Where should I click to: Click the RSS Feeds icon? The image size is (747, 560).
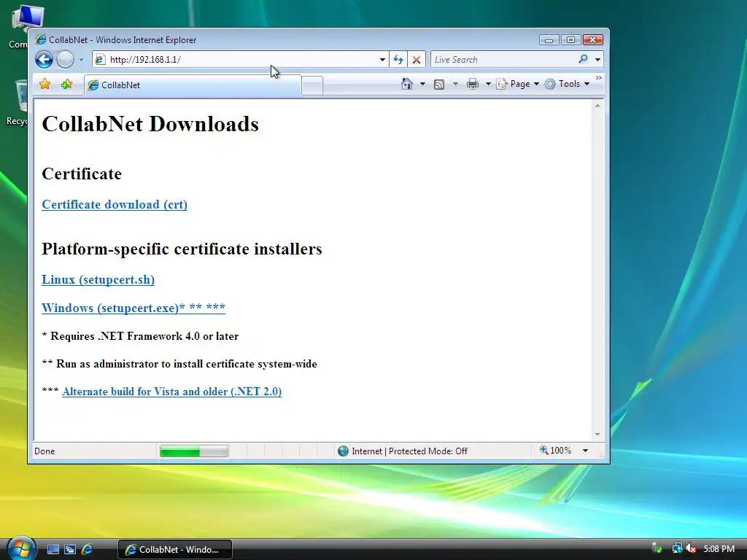439,85
